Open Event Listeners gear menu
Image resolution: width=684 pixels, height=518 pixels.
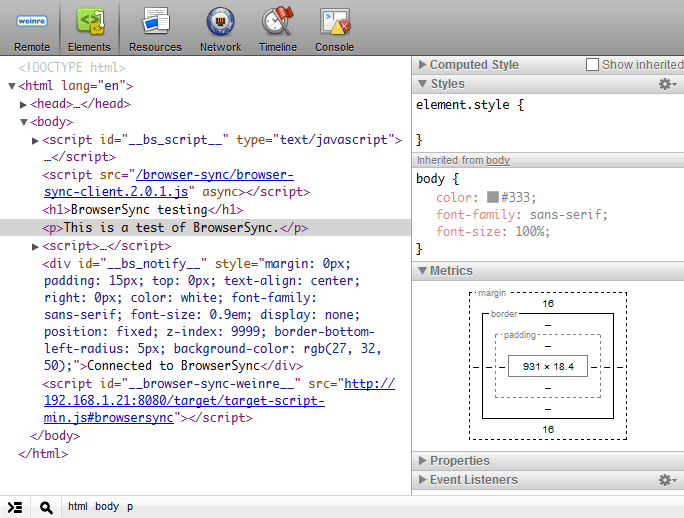coord(667,480)
